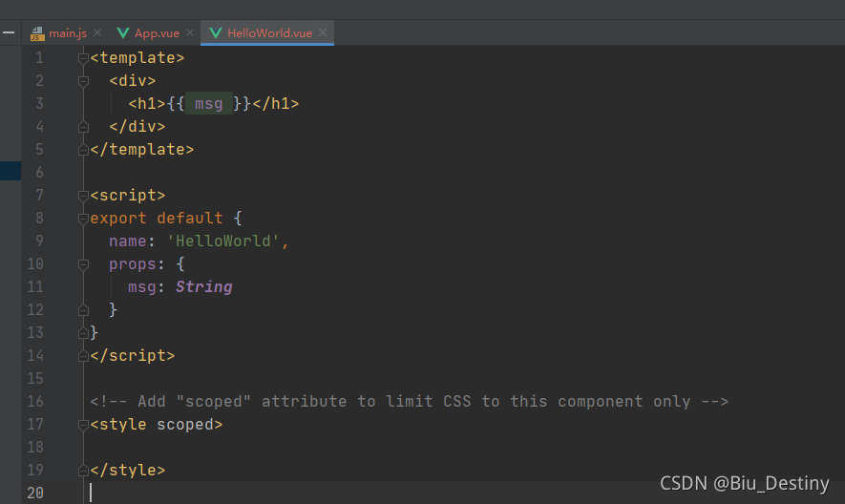Click the JS file icon on main.js tab

[x=37, y=33]
